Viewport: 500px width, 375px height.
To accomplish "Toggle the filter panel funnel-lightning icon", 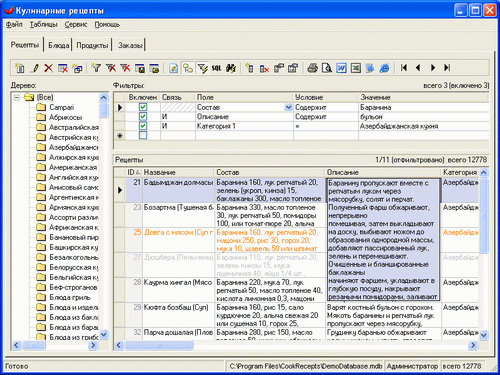I will (202, 68).
